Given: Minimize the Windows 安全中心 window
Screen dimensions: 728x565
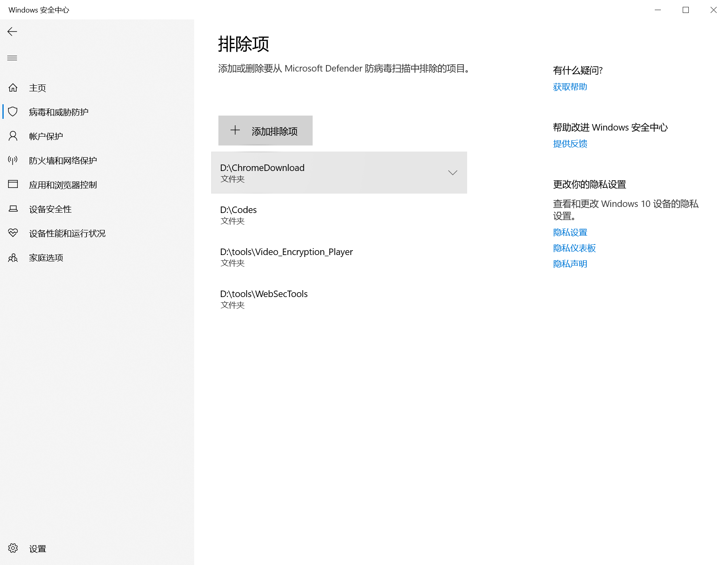Looking at the screenshot, I should [658, 10].
